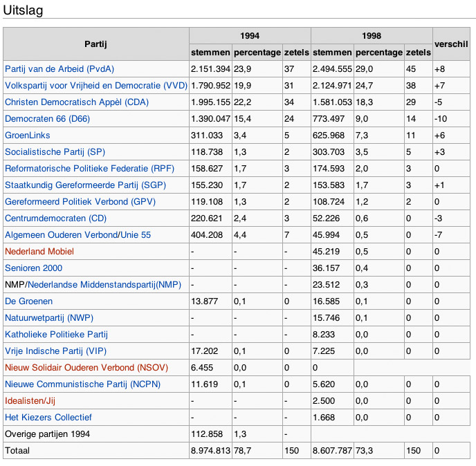
Task: Click the Het Kiezers Collectief link
Action: pyautogui.click(x=48, y=418)
